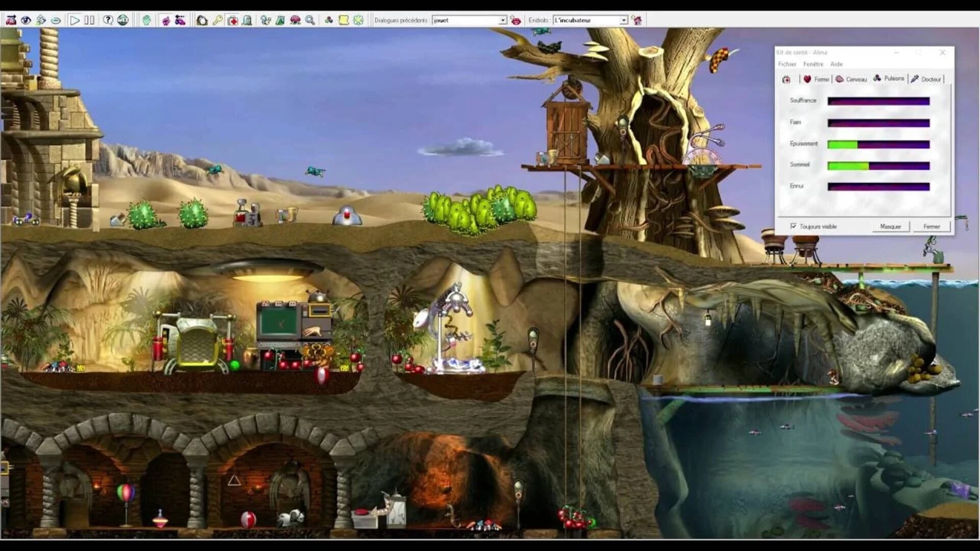Expand the help question mark options

(x=108, y=20)
